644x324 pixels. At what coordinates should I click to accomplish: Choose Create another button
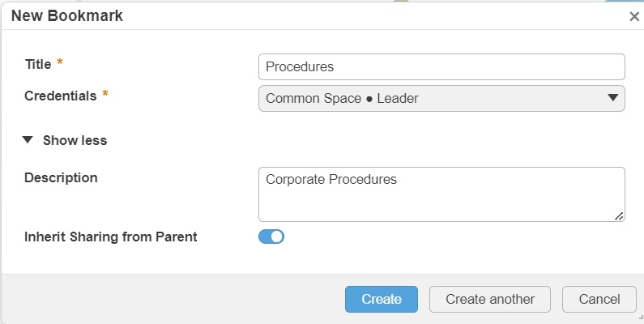490,299
